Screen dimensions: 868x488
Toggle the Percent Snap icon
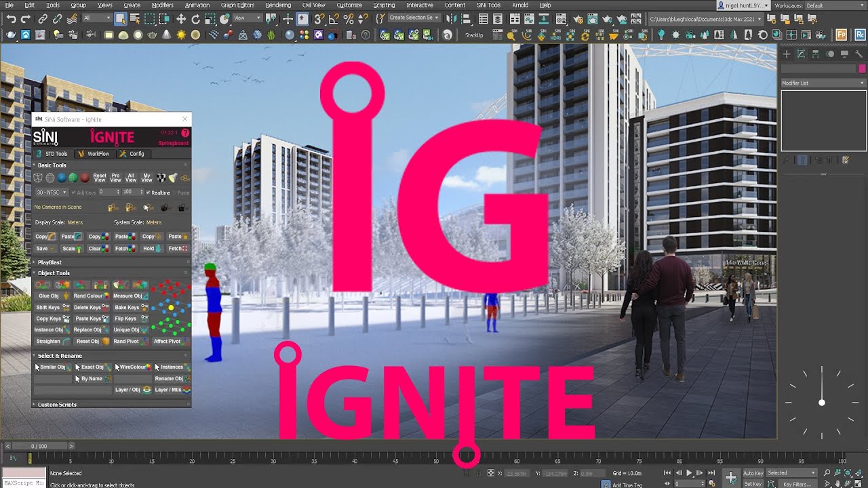pos(349,19)
